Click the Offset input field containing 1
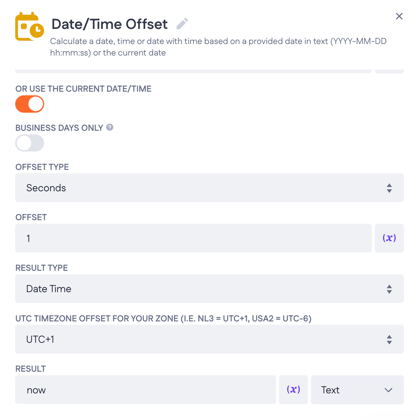Image resolution: width=419 pixels, height=420 pixels. coord(193,238)
